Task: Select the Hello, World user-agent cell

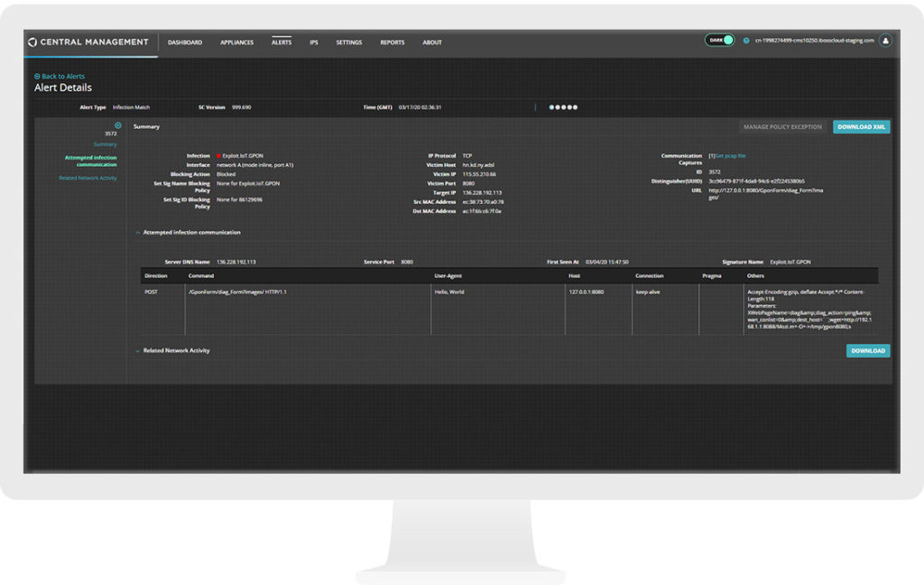Action: pyautogui.click(x=449, y=292)
